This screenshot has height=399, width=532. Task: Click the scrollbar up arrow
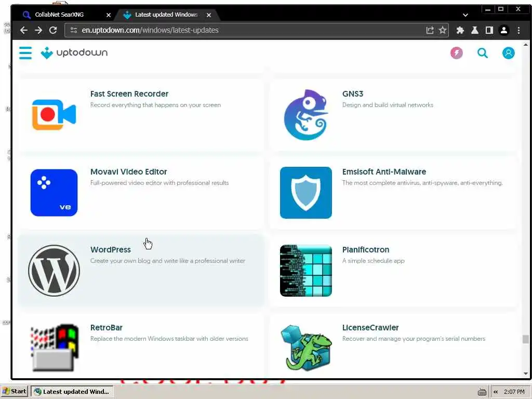pos(526,45)
